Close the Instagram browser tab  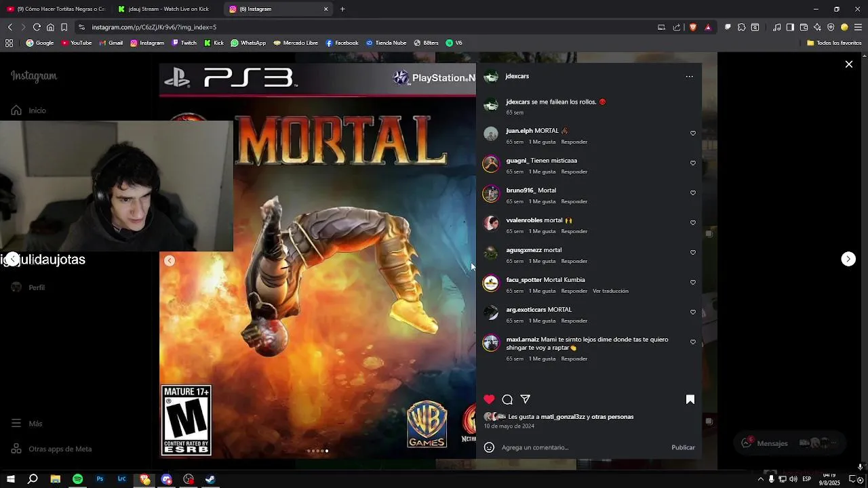click(x=325, y=9)
